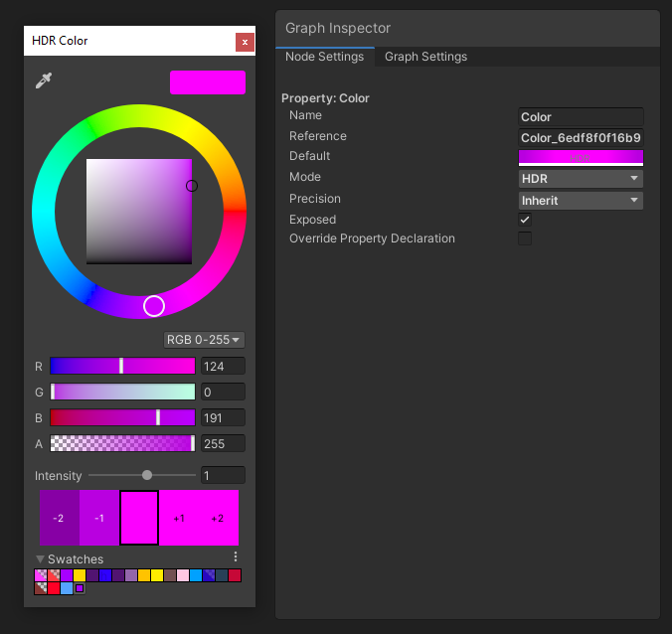The height and width of the screenshot is (634, 672).
Task: Collapse the Swatches section
Action: pyautogui.click(x=40, y=559)
